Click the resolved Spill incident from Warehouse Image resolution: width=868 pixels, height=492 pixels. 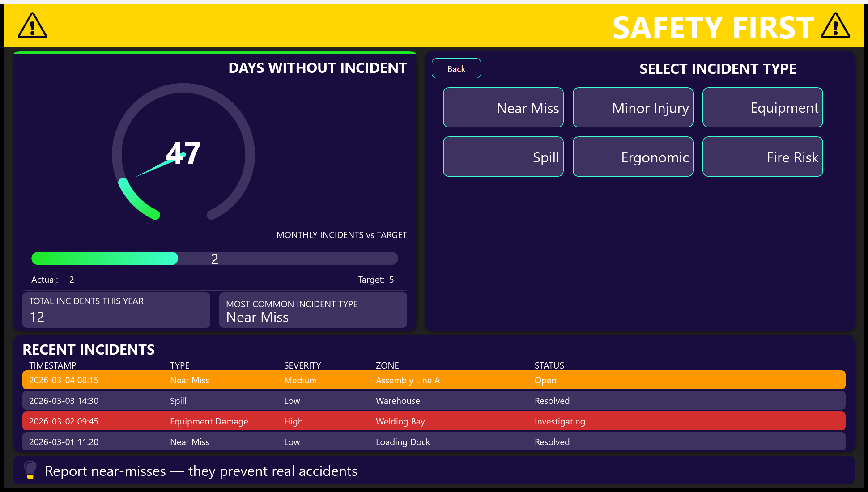433,400
